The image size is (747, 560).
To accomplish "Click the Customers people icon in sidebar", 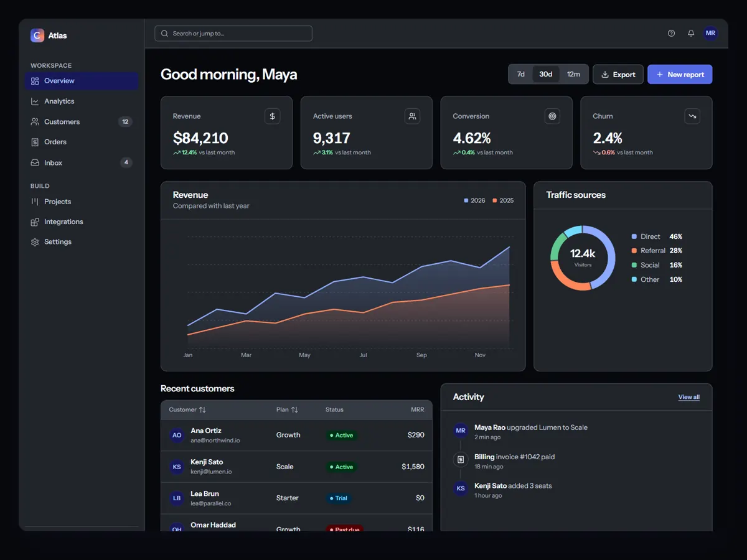I will coord(35,122).
